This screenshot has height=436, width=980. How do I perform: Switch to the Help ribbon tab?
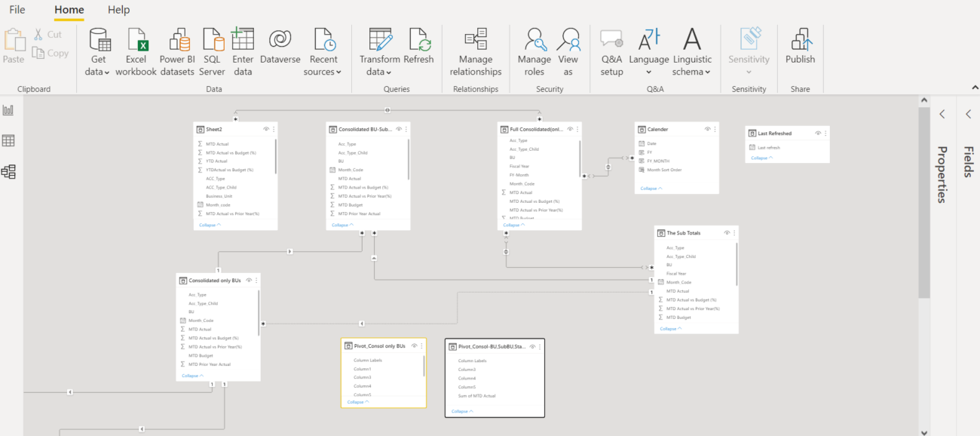(118, 10)
